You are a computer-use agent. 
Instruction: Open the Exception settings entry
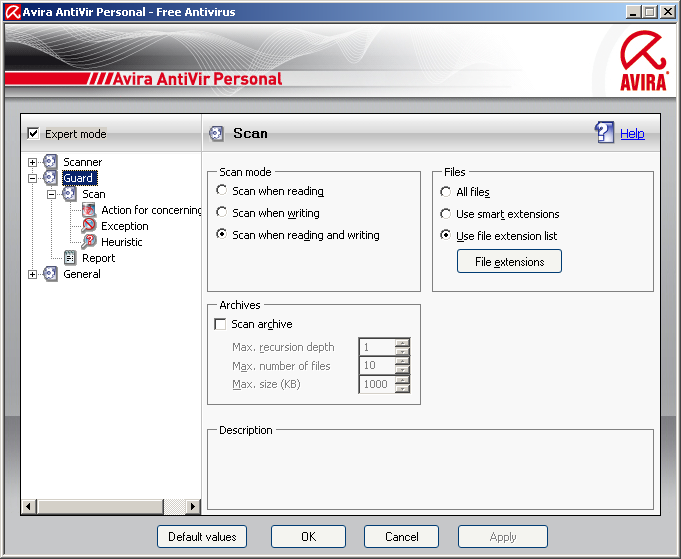pyautogui.click(x=125, y=226)
